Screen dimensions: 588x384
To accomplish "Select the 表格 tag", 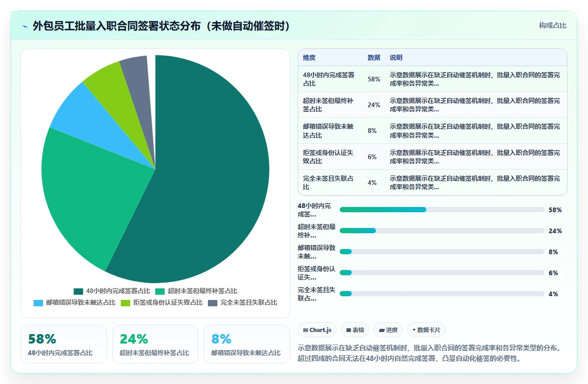I will [x=355, y=330].
